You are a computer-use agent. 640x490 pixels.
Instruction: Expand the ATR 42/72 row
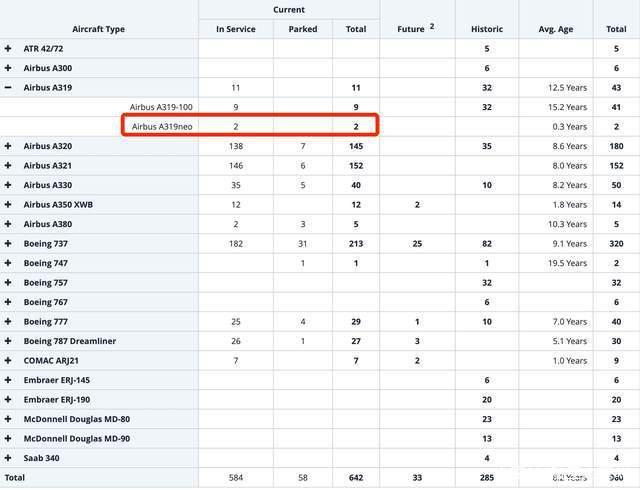tap(8, 49)
